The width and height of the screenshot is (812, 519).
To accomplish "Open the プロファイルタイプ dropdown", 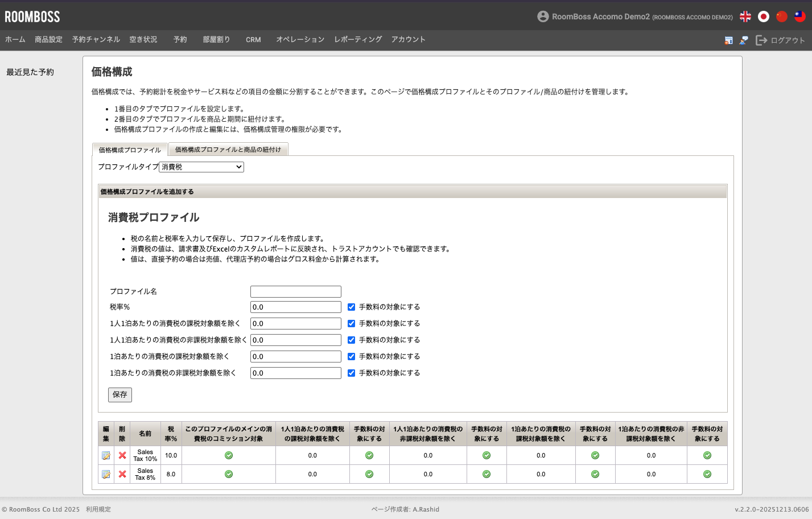I will pyautogui.click(x=201, y=167).
